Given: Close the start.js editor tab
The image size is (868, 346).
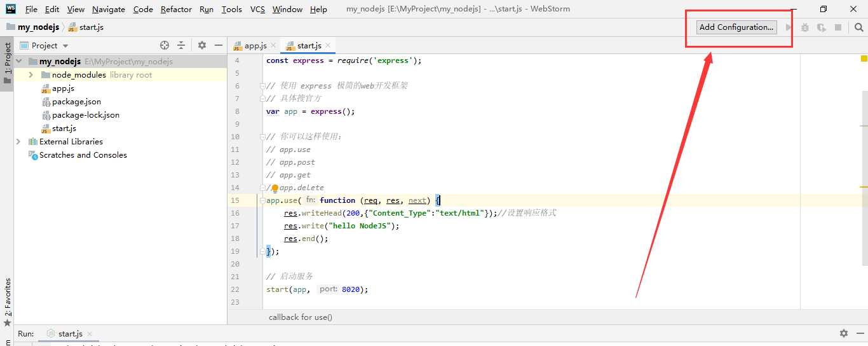Looking at the screenshot, I should pyautogui.click(x=327, y=45).
